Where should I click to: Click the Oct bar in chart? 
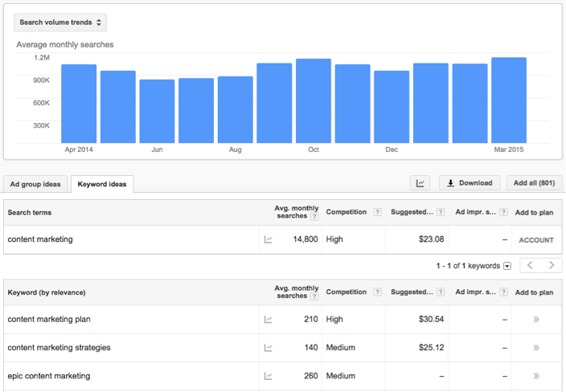[x=314, y=101]
